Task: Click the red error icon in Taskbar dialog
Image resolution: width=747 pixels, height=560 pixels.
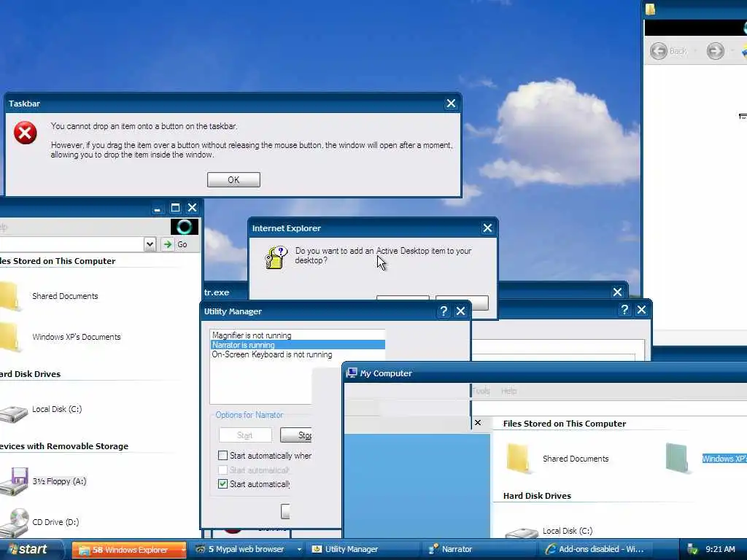Action: coord(26,133)
